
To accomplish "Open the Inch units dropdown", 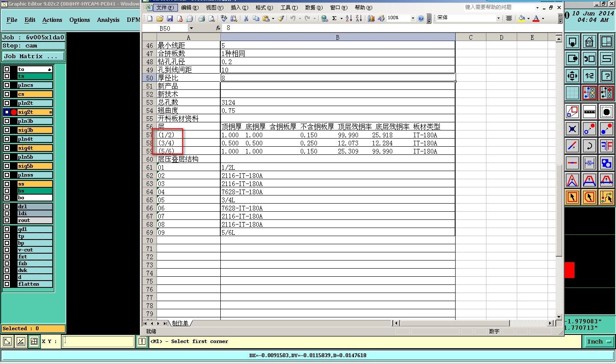I will [x=598, y=341].
